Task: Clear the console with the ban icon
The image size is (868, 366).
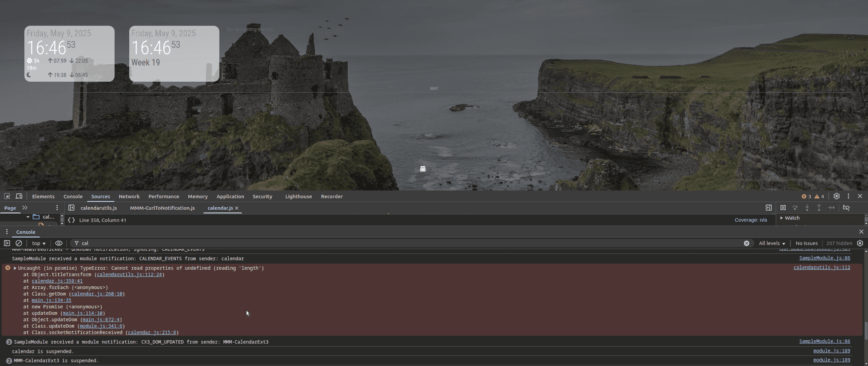Action: (x=19, y=243)
